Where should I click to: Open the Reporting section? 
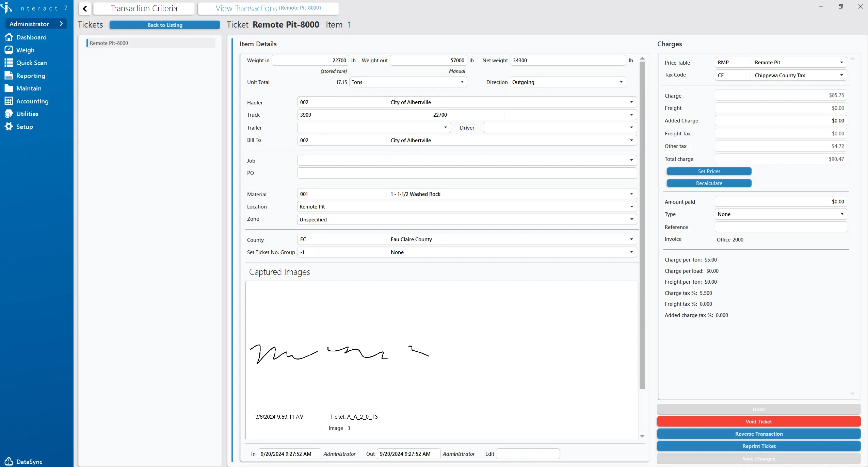(x=30, y=76)
